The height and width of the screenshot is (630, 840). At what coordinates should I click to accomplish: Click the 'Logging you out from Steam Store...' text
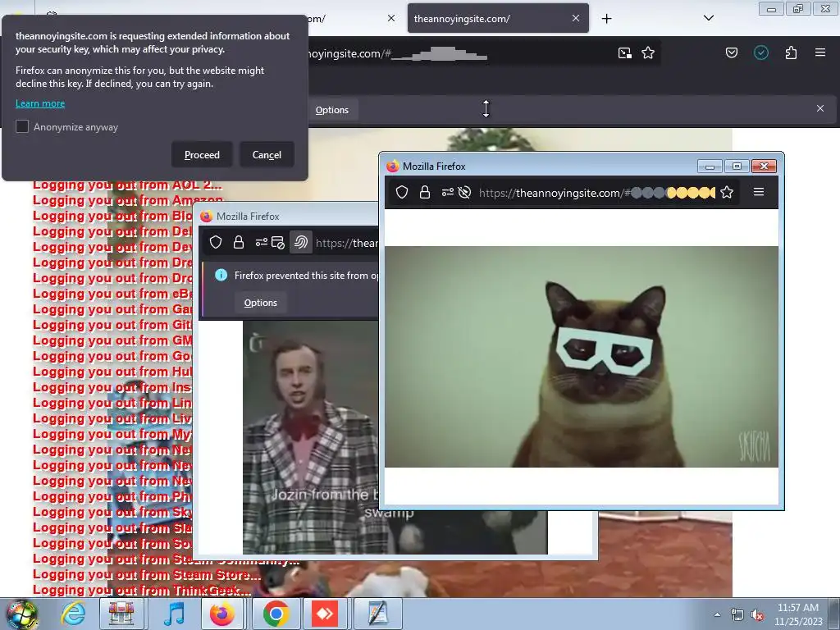pyautogui.click(x=147, y=575)
